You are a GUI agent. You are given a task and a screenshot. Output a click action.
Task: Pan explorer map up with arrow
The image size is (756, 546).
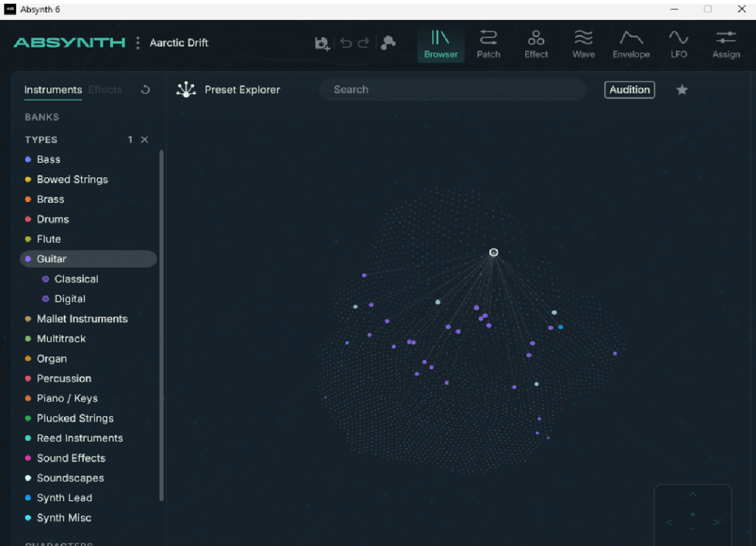[x=693, y=494]
